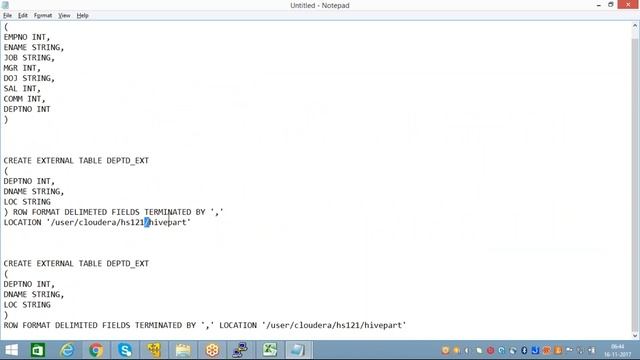Restore down the Notepad window

611,5
